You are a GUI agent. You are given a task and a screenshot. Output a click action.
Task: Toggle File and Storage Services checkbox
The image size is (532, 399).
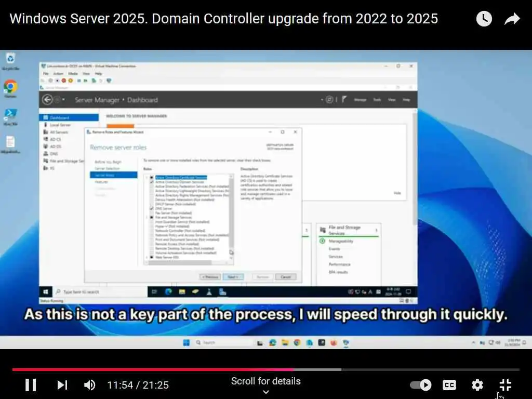[x=152, y=217]
